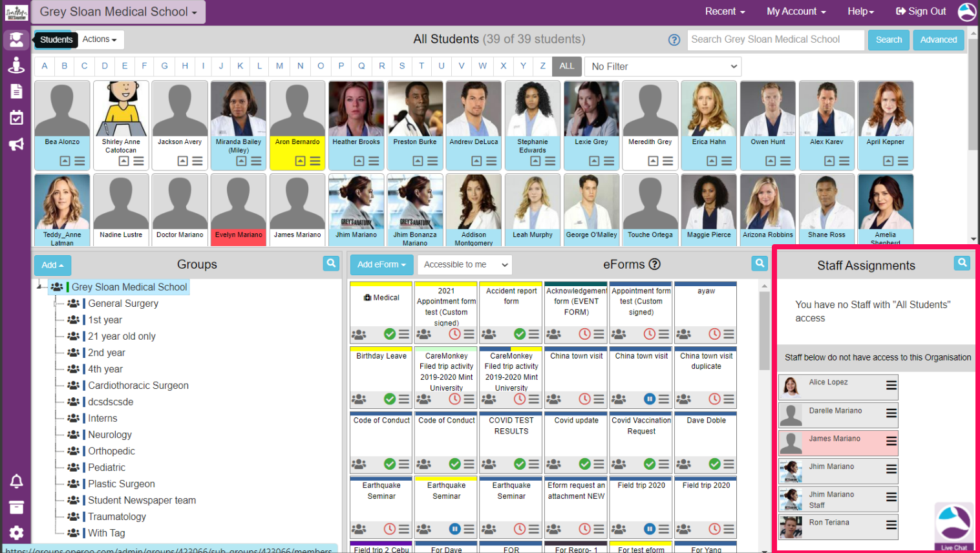Viewport: 980px width, 553px height.
Task: Click the ayaw eForm pending clock icon
Action: coord(714,334)
